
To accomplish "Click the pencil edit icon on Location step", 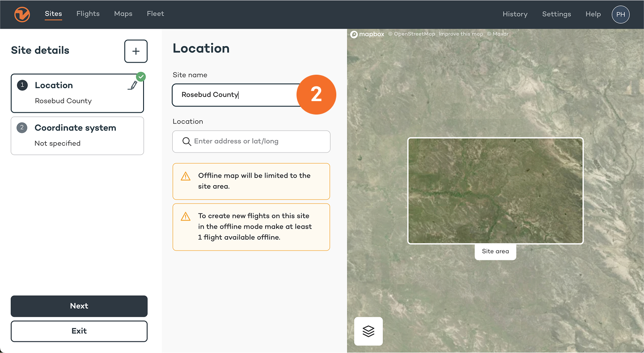I will click(132, 85).
